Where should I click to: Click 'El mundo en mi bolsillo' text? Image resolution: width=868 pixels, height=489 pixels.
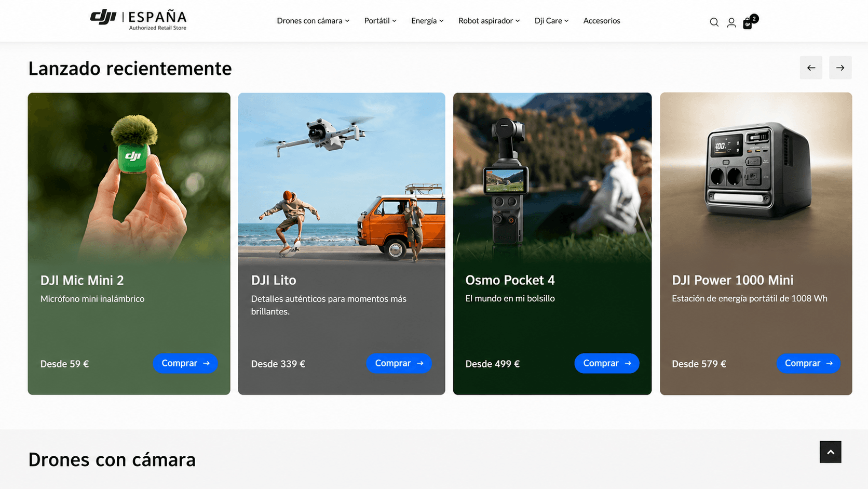510,298
